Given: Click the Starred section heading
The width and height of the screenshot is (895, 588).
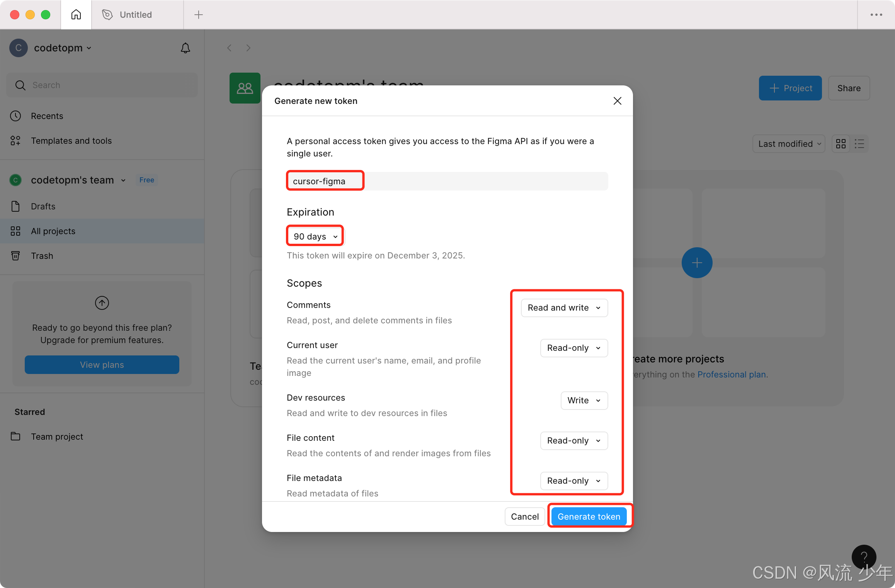Looking at the screenshot, I should click(x=30, y=412).
